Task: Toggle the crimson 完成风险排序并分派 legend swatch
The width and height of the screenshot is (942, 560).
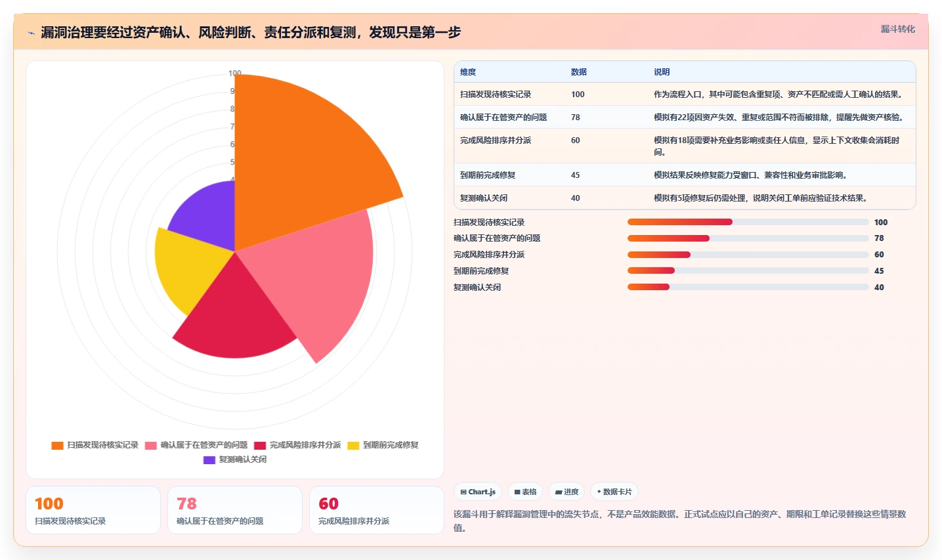Action: coord(260,445)
